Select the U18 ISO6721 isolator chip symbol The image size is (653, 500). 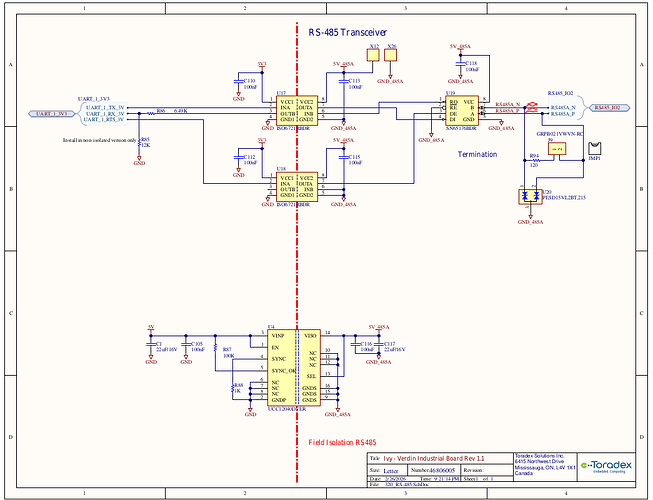click(x=297, y=187)
